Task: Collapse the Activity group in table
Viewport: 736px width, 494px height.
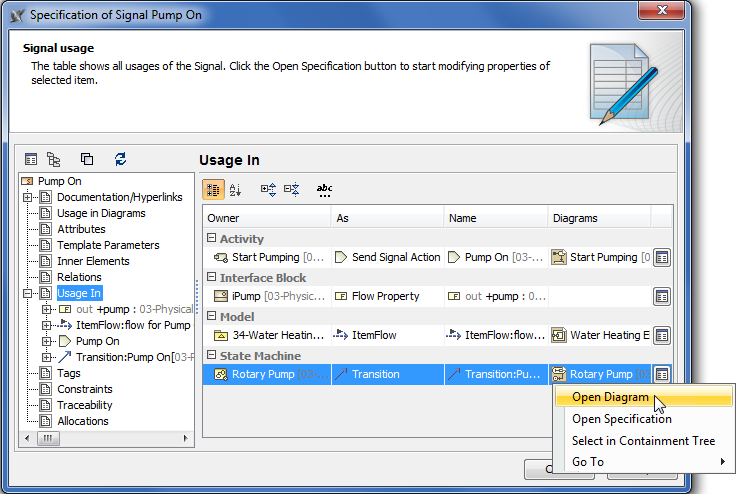Action: coord(212,238)
